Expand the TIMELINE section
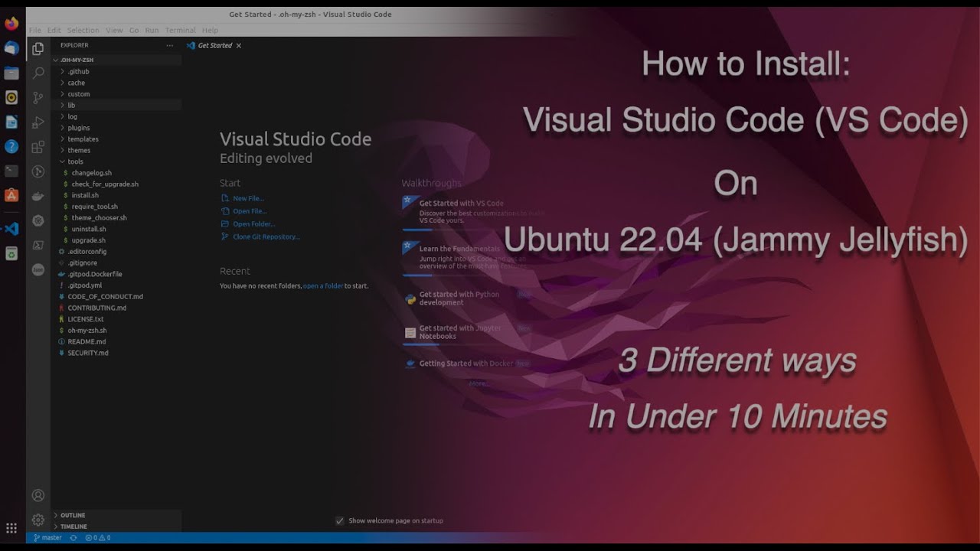This screenshot has width=980, height=551. [x=116, y=527]
